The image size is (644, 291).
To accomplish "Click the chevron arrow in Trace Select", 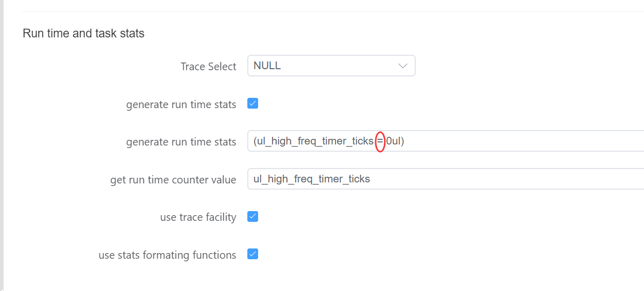I will pyautogui.click(x=403, y=66).
